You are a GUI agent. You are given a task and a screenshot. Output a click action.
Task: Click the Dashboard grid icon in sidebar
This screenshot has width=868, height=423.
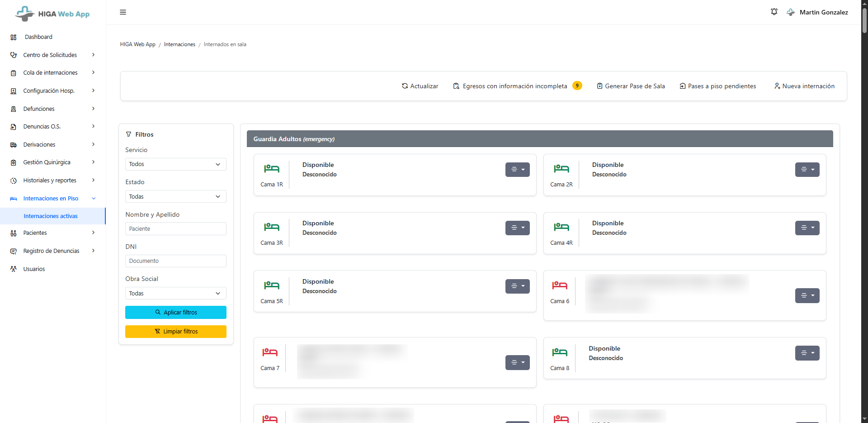point(14,37)
